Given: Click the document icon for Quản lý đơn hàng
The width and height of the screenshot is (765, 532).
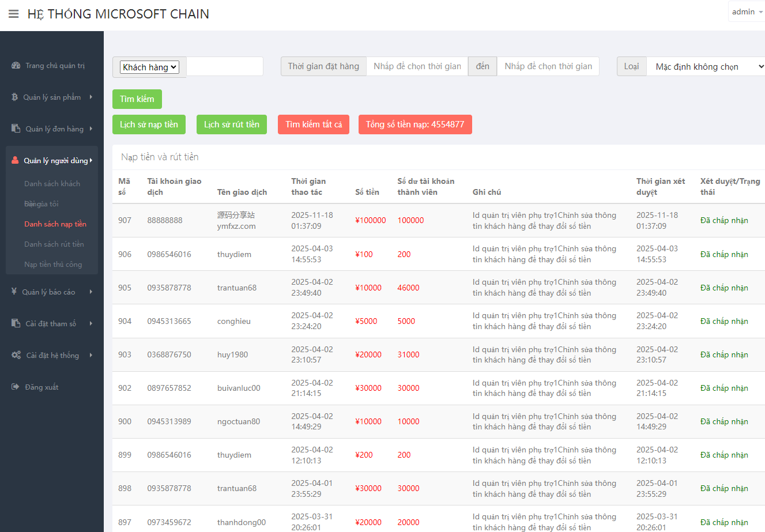Looking at the screenshot, I should point(16,129).
